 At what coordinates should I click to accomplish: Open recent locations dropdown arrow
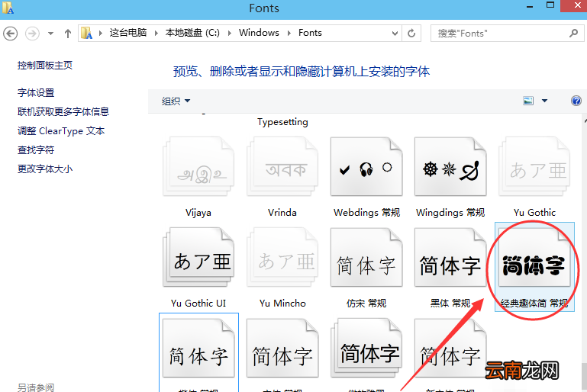coord(50,34)
